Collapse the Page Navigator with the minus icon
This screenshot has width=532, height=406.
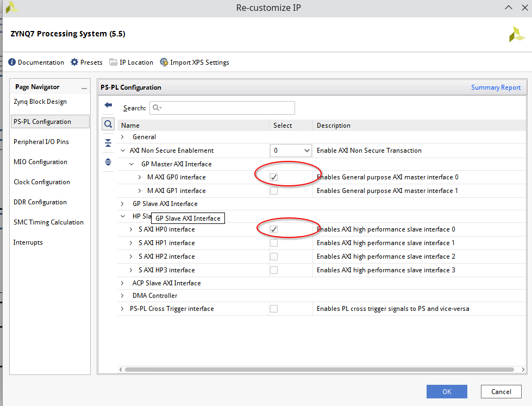coord(84,88)
